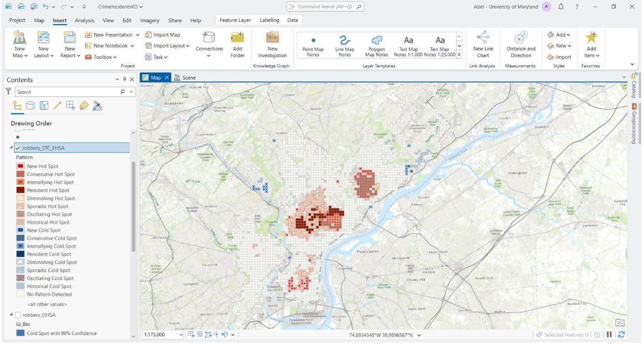The width and height of the screenshot is (644, 347).
Task: Select Point Map Notes template
Action: point(313,44)
